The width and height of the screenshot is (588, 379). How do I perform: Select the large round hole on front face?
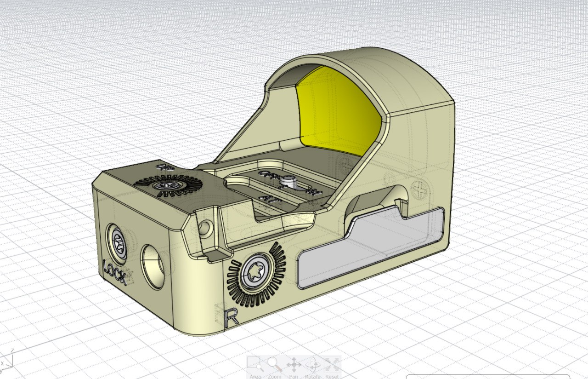point(153,265)
